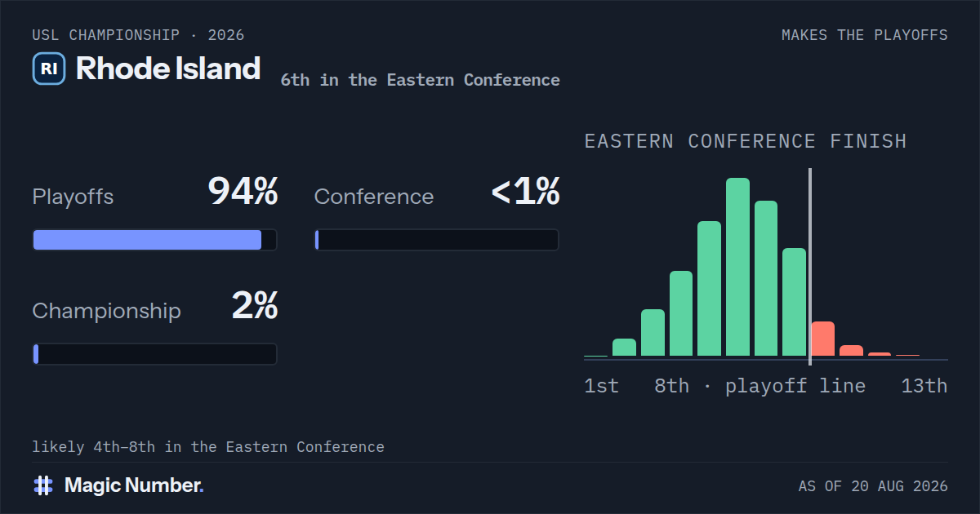Click the 94% playoffs value
The width and height of the screenshot is (980, 514).
click(243, 193)
